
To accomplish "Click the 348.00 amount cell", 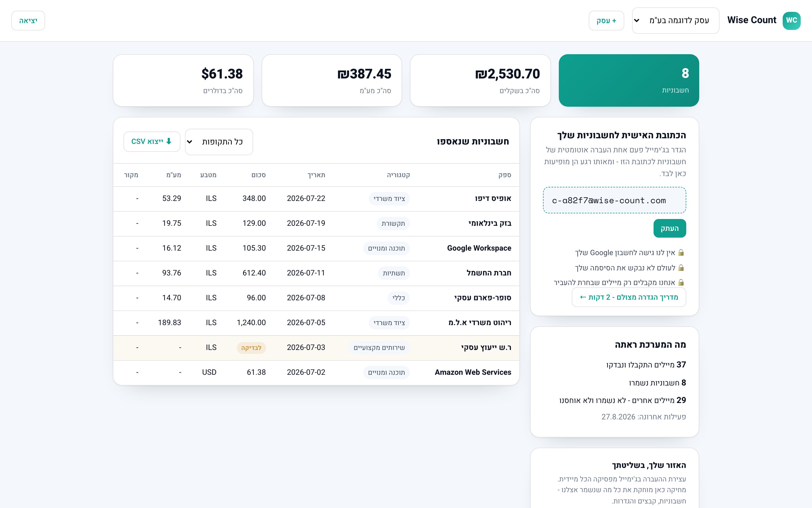I will click(254, 199).
